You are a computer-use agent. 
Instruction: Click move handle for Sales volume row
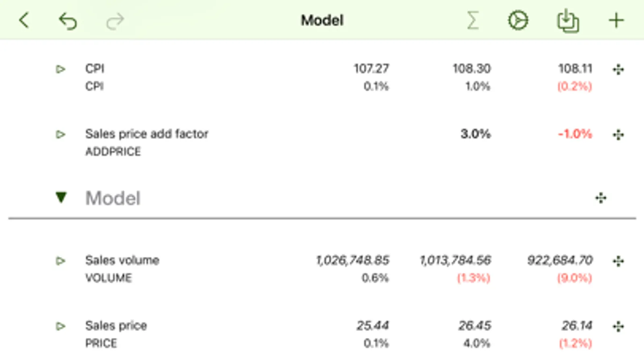pos(618,261)
